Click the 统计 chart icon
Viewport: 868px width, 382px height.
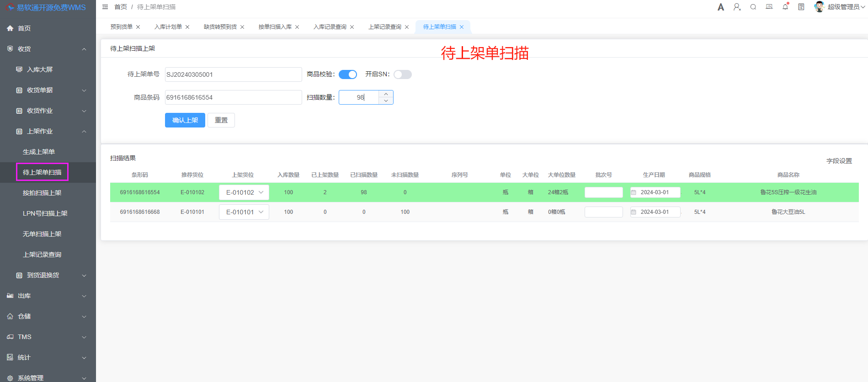10,357
